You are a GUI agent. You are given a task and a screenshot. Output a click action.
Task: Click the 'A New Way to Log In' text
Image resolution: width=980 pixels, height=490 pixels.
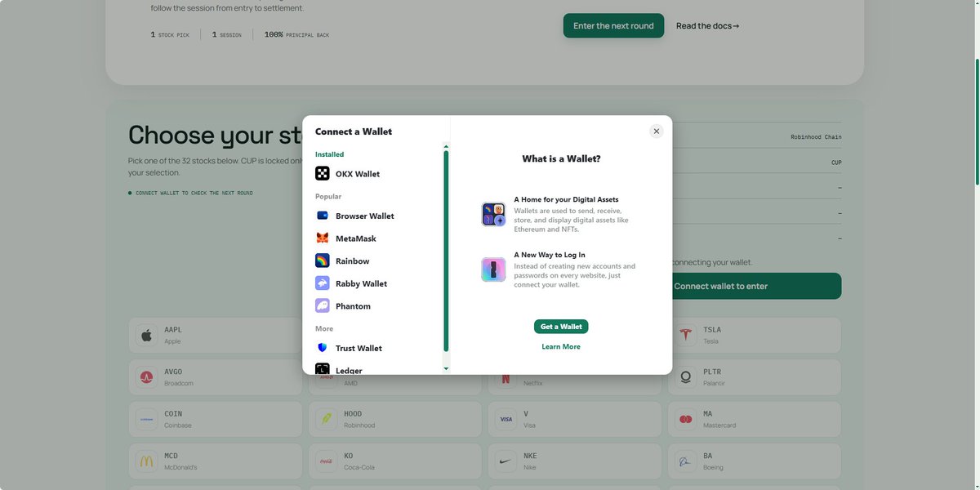550,255
